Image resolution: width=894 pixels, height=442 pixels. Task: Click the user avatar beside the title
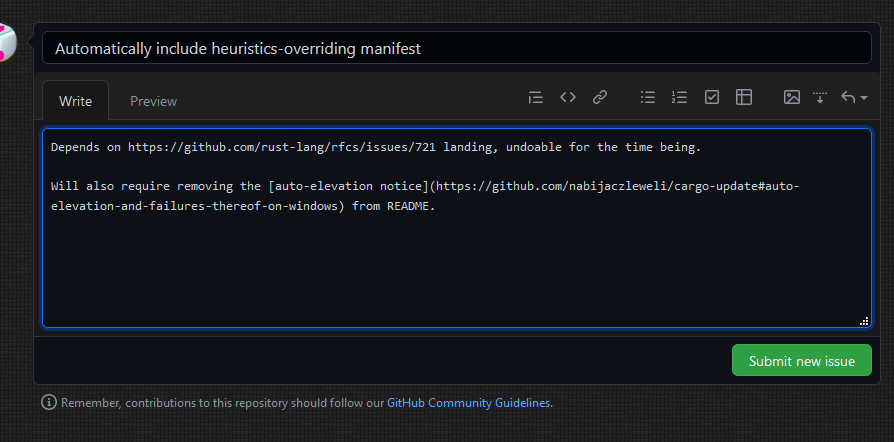pos(6,42)
